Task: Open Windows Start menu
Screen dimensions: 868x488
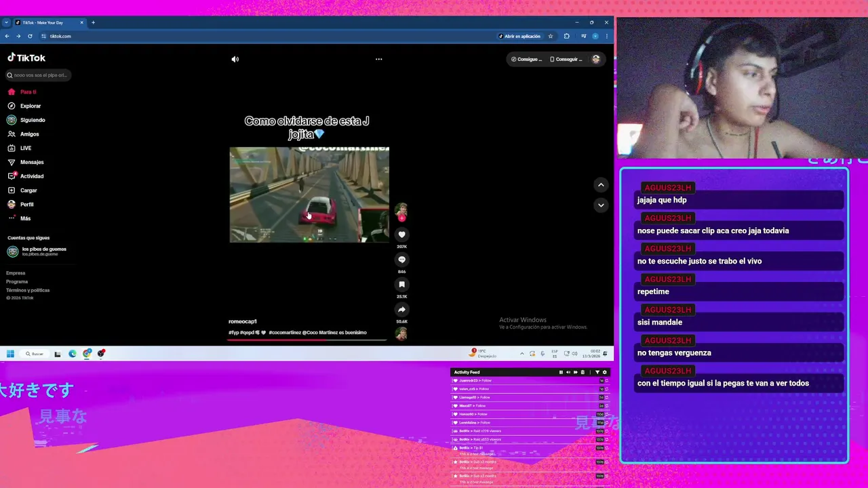Action: tap(10, 354)
